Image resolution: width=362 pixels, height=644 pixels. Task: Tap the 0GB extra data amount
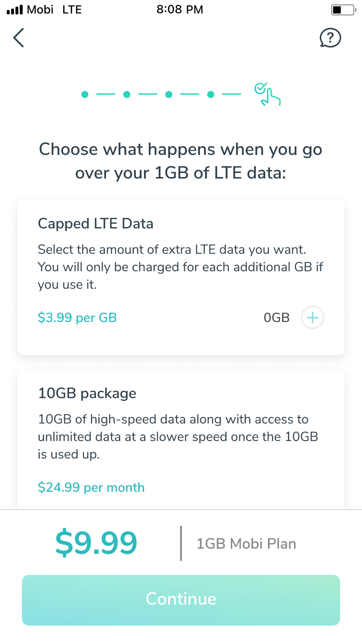pos(277,318)
